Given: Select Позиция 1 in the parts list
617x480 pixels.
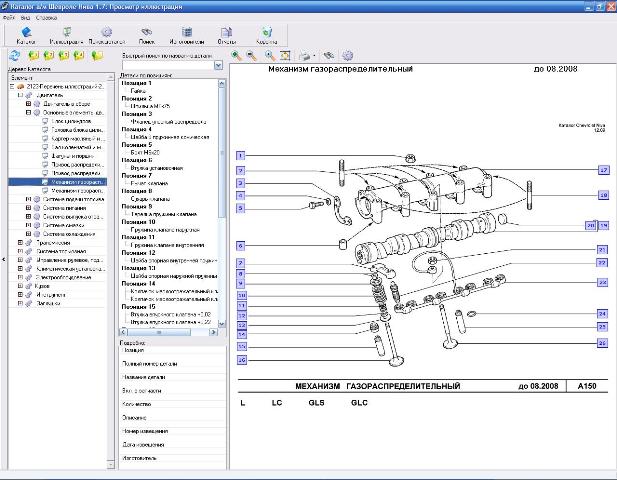Looking at the screenshot, I should pos(136,83).
